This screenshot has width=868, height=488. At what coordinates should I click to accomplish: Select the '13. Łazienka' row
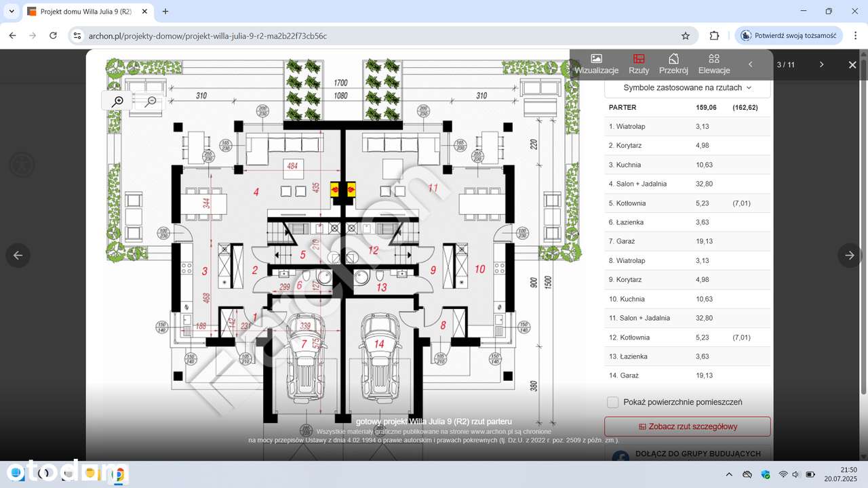tap(688, 357)
